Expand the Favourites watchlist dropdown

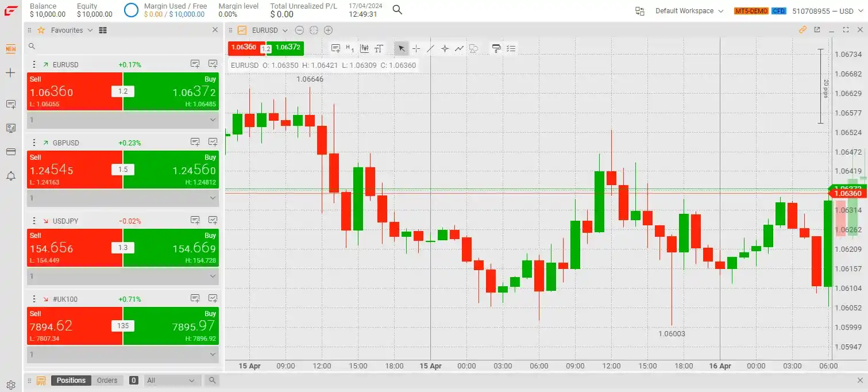point(90,30)
